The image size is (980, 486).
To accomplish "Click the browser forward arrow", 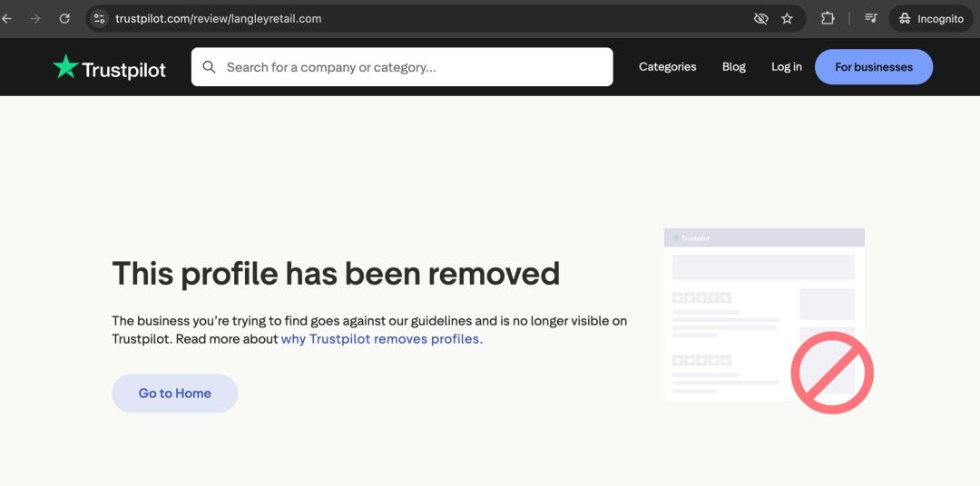I will [35, 19].
